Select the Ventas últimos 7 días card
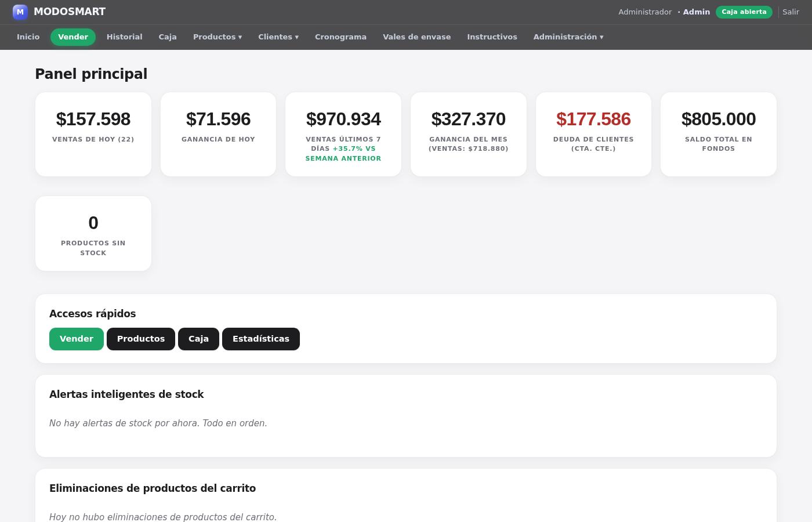 pyautogui.click(x=343, y=135)
